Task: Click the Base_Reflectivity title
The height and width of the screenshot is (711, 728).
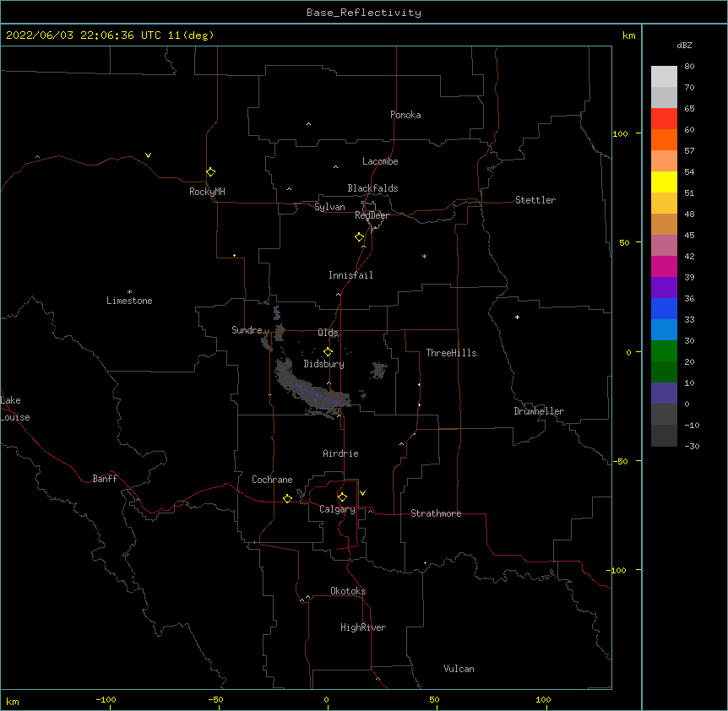Action: (x=364, y=13)
